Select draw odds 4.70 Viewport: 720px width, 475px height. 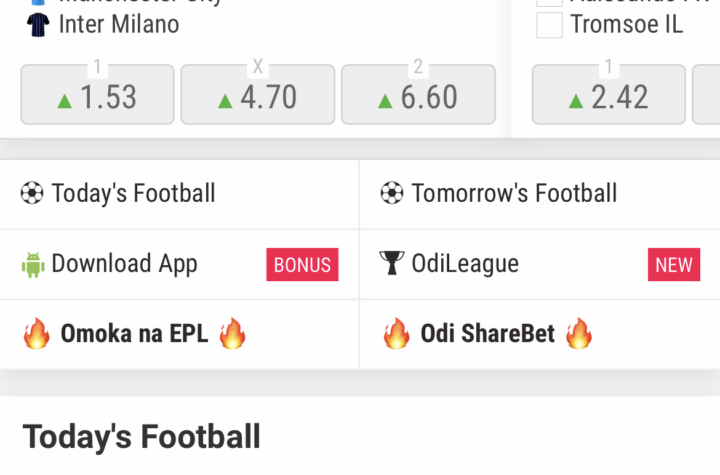click(x=258, y=95)
